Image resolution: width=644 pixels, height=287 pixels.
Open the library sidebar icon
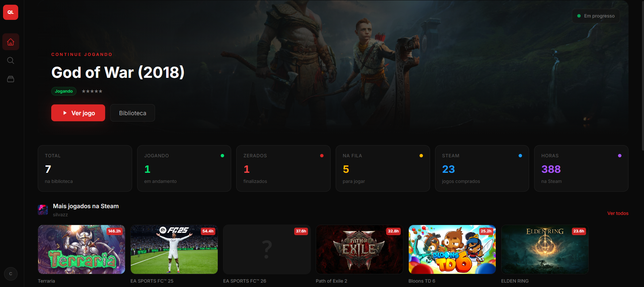click(x=11, y=79)
